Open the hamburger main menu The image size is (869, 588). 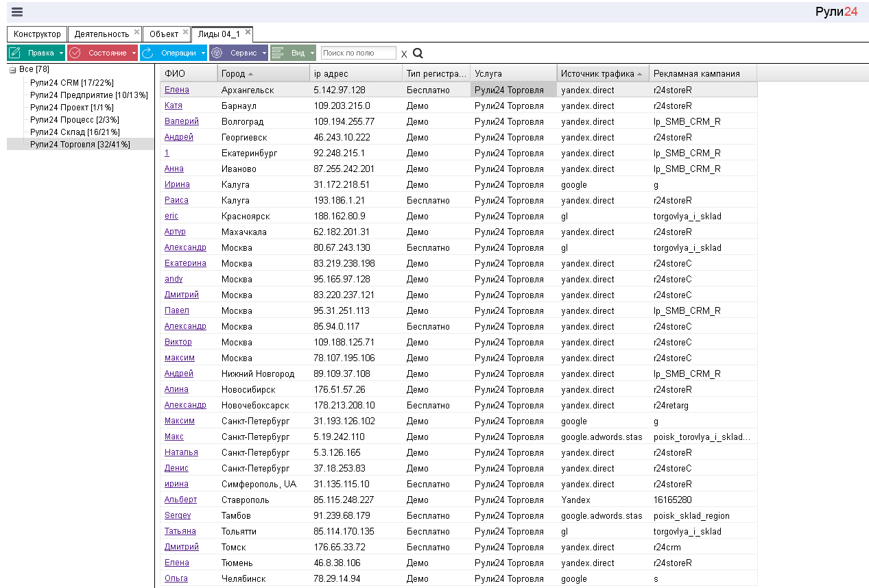pyautogui.click(x=17, y=12)
